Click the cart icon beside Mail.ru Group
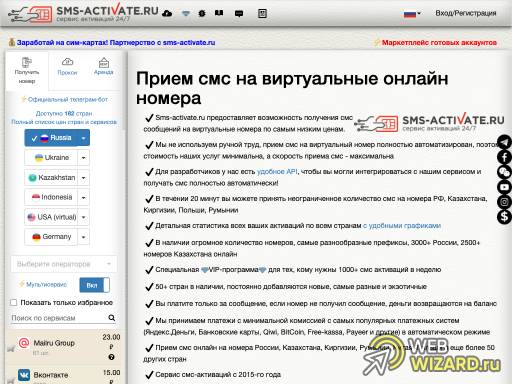The height and width of the screenshot is (384, 512). point(10,349)
